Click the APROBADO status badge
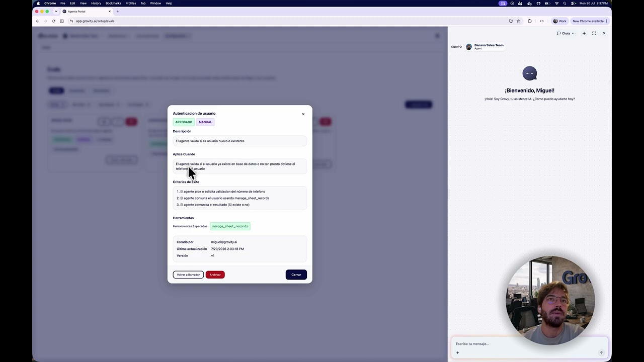The image size is (644, 362). tap(184, 122)
